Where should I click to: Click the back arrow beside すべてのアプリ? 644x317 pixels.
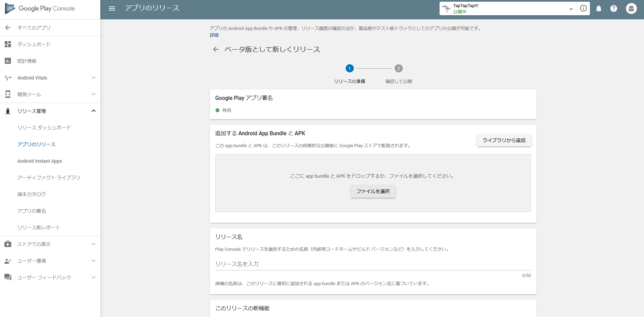[x=8, y=28]
